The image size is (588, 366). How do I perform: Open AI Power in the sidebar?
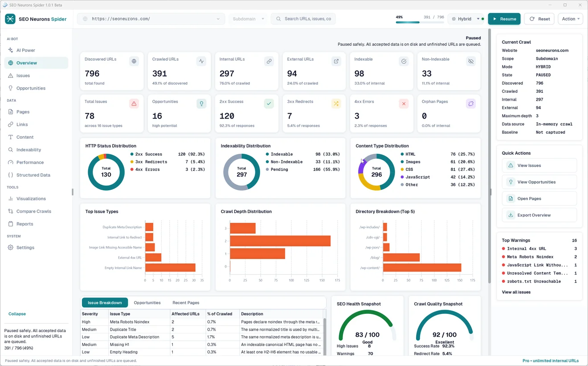pos(36,50)
